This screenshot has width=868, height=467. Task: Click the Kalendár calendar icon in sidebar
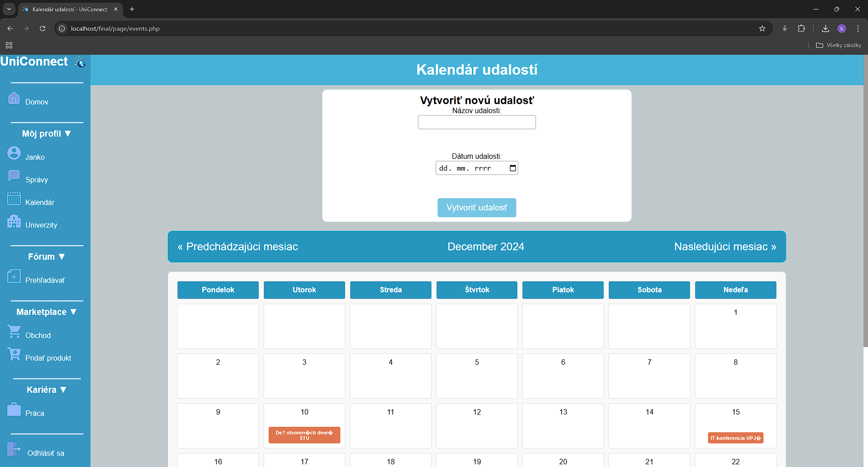pyautogui.click(x=14, y=198)
